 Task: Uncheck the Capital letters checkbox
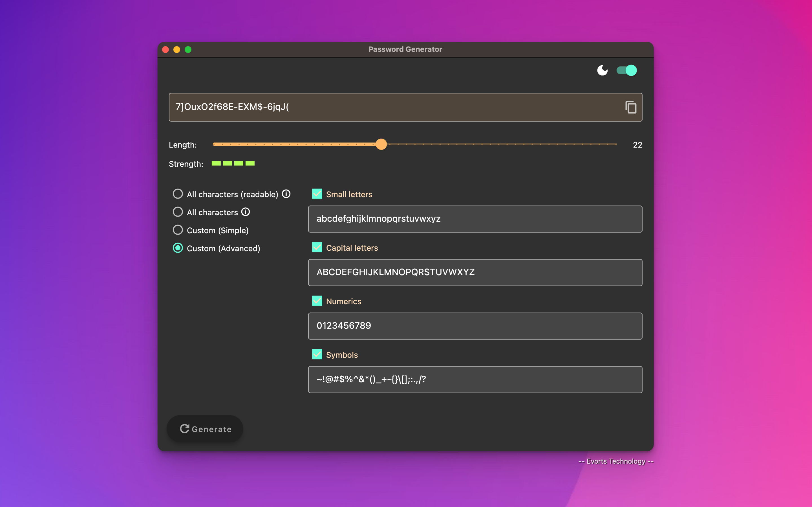[x=317, y=248]
